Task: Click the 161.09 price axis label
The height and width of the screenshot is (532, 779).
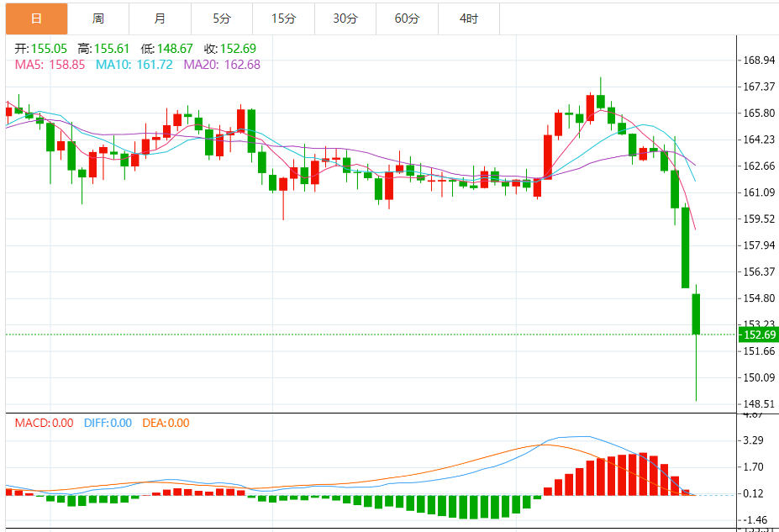Action: coord(759,192)
